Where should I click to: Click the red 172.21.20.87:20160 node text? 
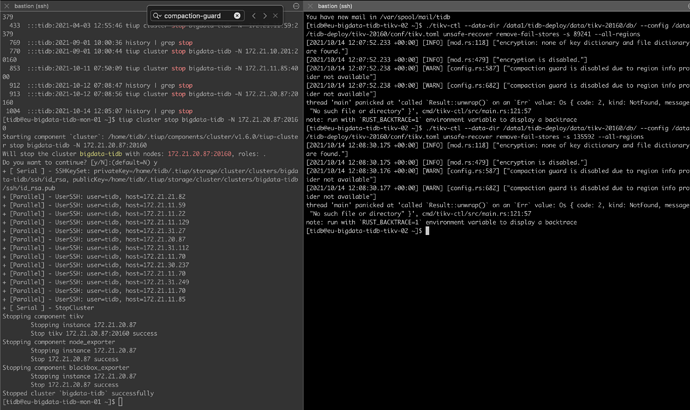[199, 154]
